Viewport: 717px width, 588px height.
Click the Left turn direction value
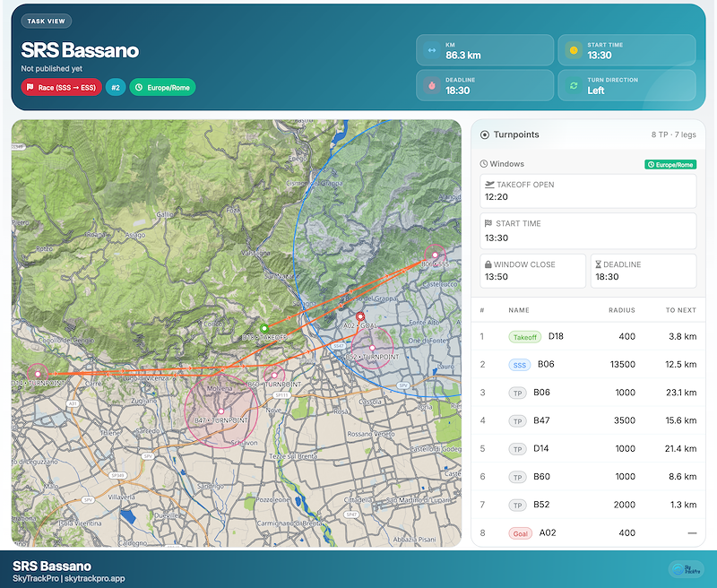596,91
